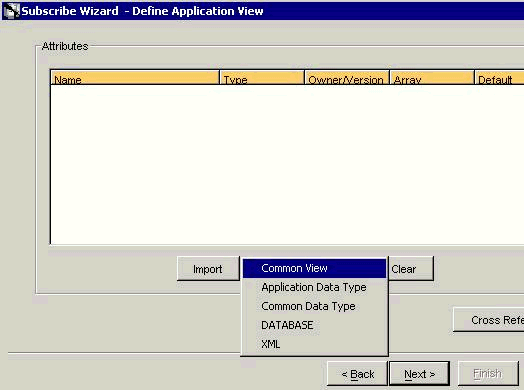Choose Common Data Type menu entry
The width and height of the screenshot is (524, 390).
[314, 306]
